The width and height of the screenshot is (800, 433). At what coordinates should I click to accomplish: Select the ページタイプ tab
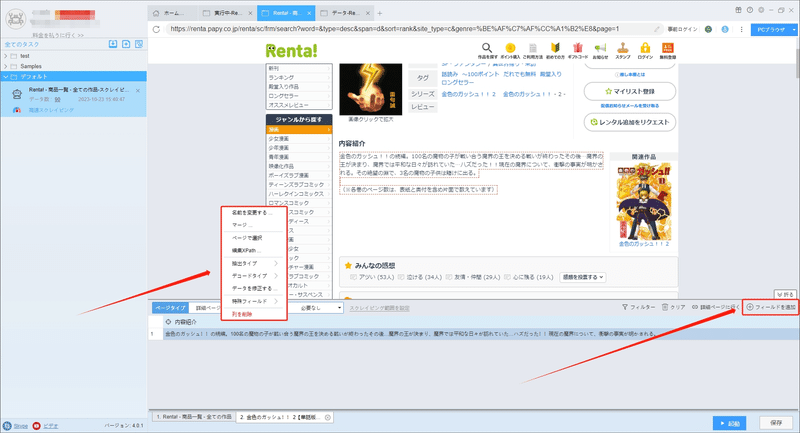[170, 308]
